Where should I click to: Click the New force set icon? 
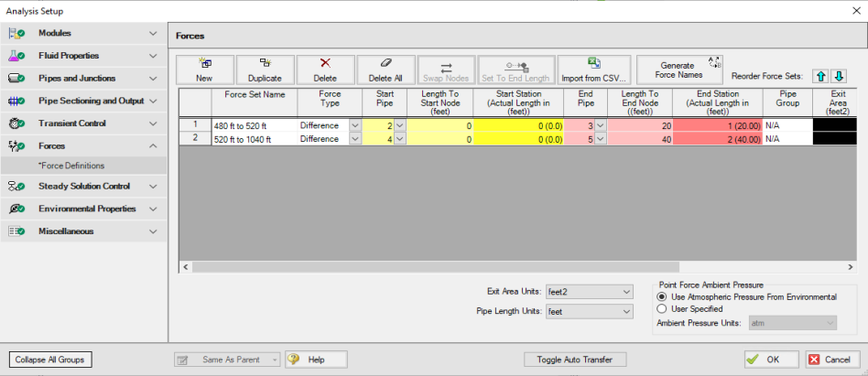point(204,64)
